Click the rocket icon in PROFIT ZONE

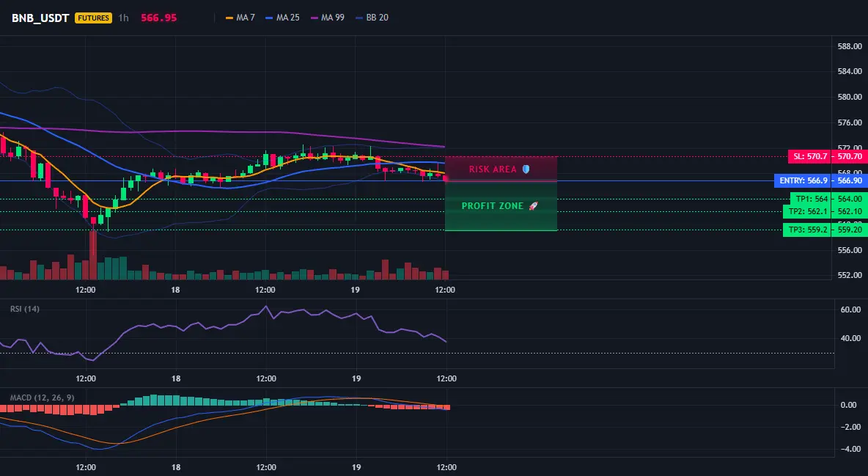point(533,205)
